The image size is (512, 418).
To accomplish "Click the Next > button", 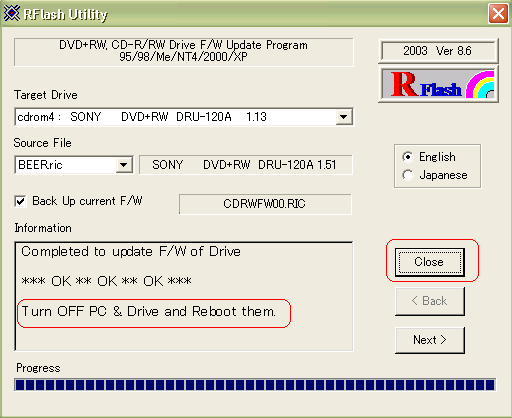I will pos(430,340).
